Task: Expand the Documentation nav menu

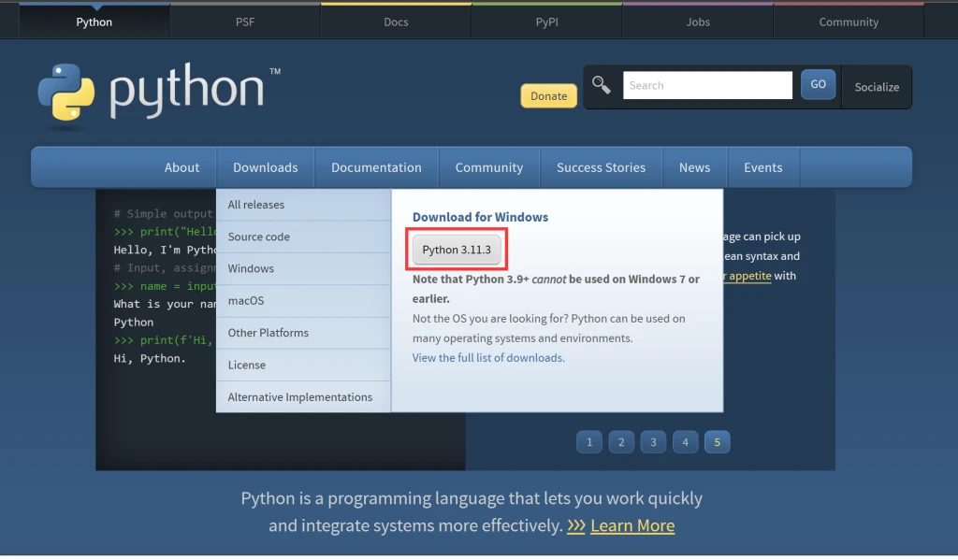Action: (376, 167)
